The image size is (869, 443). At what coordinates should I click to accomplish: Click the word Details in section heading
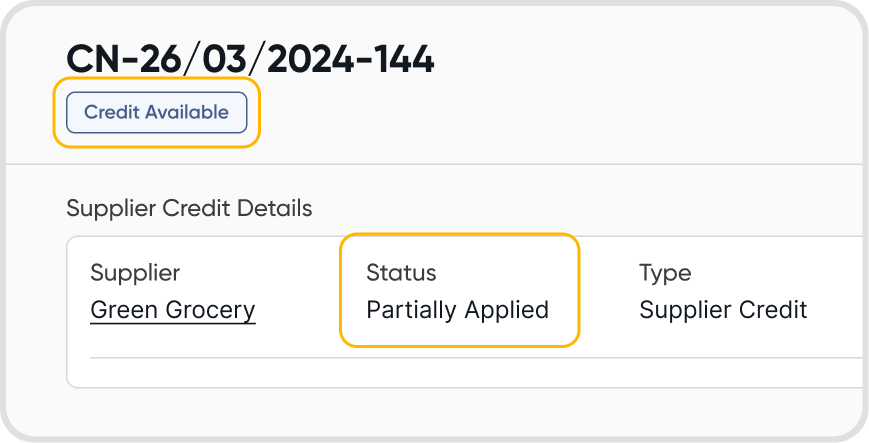280,208
